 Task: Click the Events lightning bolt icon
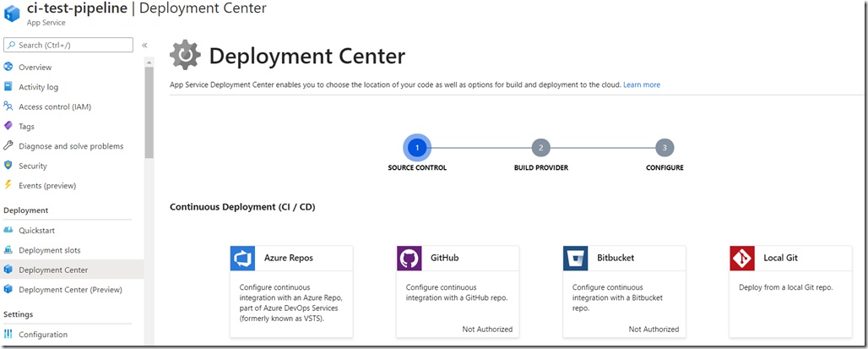pyautogui.click(x=8, y=186)
